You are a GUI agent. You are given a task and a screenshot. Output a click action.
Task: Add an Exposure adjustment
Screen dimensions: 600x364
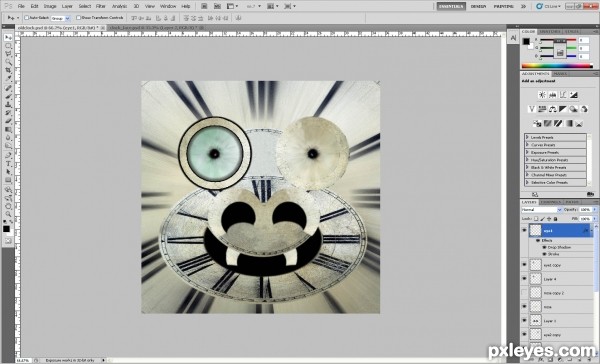573,95
